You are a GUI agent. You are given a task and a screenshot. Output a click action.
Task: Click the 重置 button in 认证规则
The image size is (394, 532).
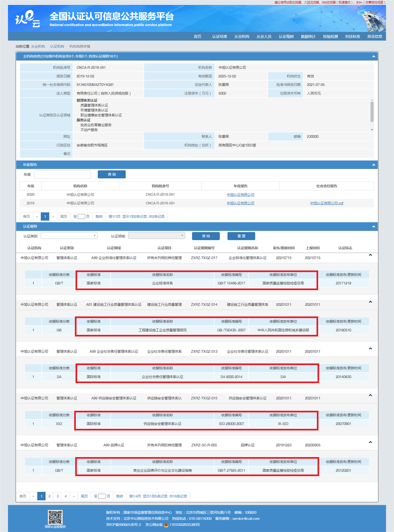pos(241,236)
